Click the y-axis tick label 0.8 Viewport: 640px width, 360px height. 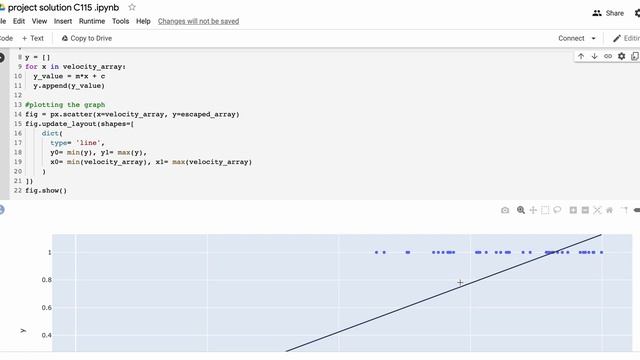47,280
